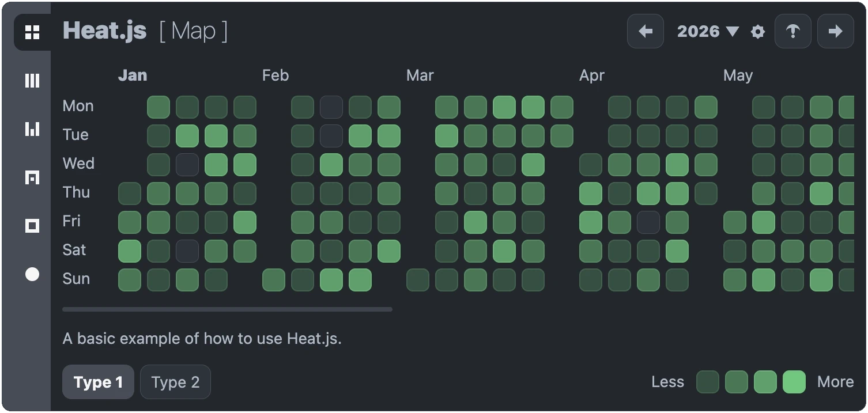Viewport: 868px width, 413px height.
Task: Click the framed-square view icon in the sidebar
Action: (x=32, y=177)
